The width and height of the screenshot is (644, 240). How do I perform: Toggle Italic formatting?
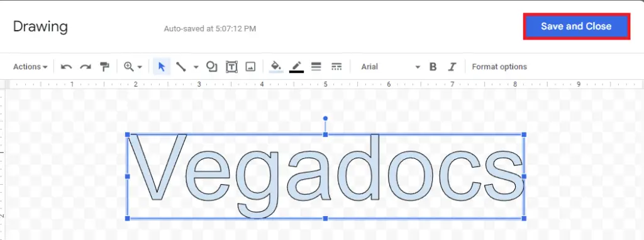pyautogui.click(x=452, y=67)
